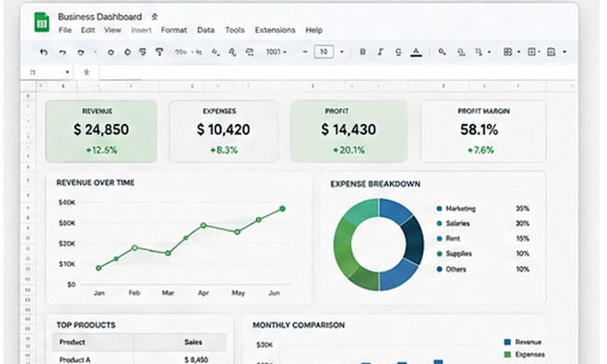Apply strikethrough with the S icon
The image size is (607, 364).
[x=398, y=52]
